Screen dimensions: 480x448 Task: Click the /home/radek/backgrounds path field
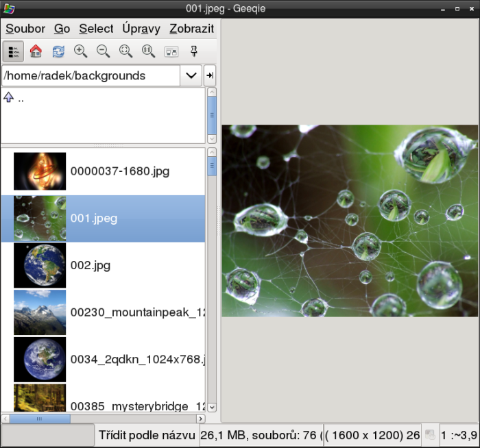(x=89, y=75)
